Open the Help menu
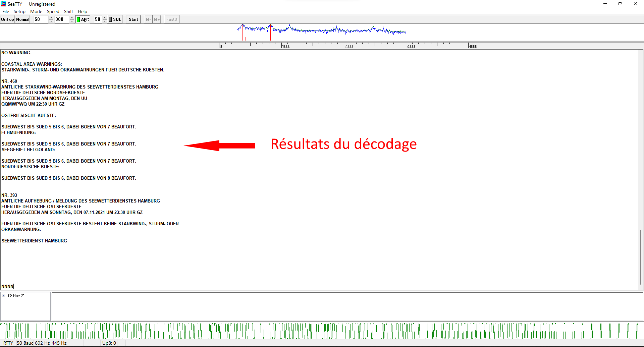 [x=83, y=11]
